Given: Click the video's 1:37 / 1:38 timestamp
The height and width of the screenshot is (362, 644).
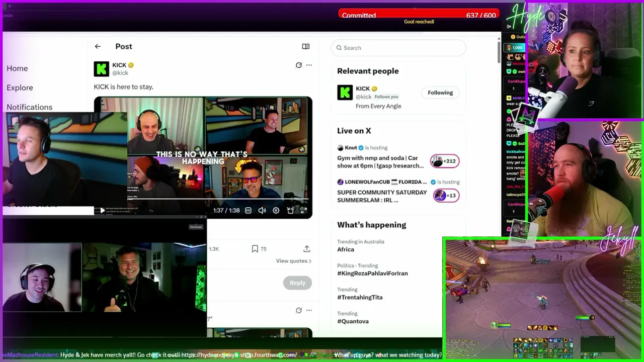Looking at the screenshot, I should click(x=226, y=211).
